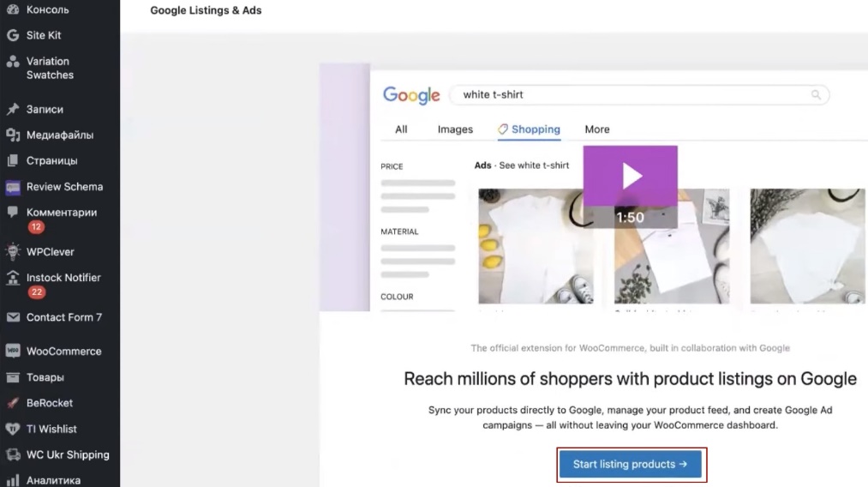Open Страницы in the sidebar
Viewport: 868px width, 487px height.
52,160
